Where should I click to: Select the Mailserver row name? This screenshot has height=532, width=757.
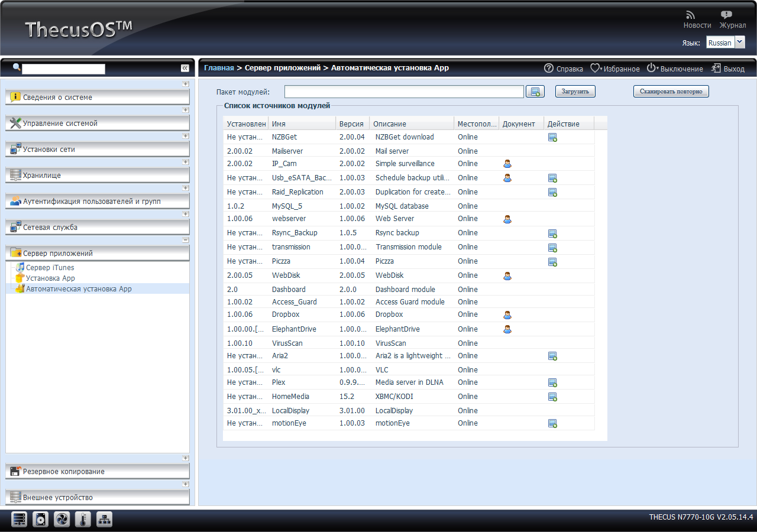287,151
